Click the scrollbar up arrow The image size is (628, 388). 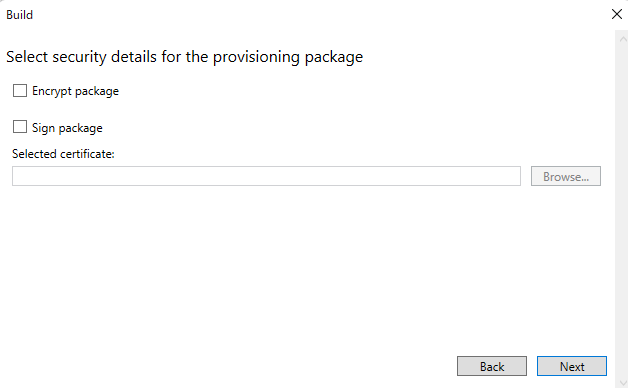point(623,39)
